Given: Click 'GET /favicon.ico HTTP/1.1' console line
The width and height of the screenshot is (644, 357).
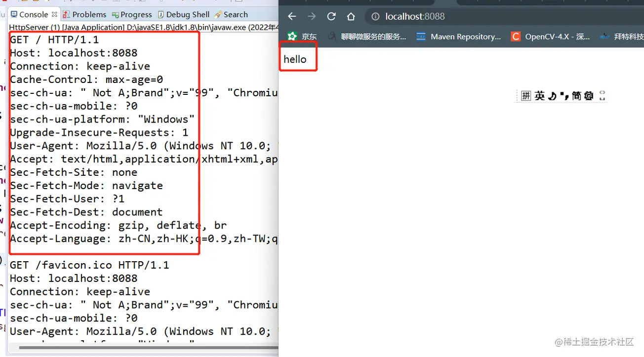Looking at the screenshot, I should pyautogui.click(x=89, y=265).
